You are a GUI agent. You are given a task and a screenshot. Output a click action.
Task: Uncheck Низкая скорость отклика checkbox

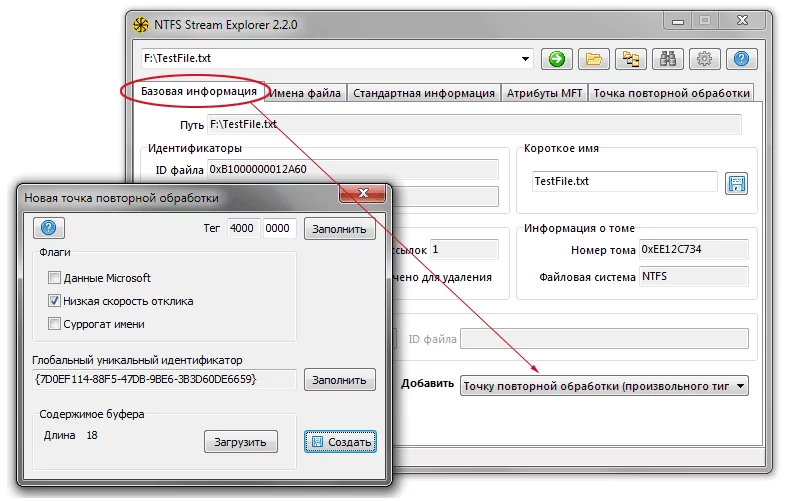point(54,301)
